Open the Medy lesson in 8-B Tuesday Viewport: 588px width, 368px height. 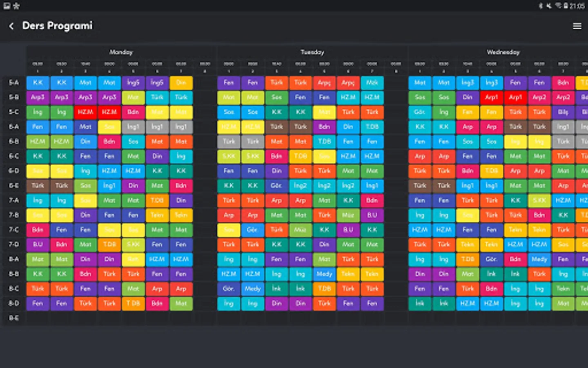pyautogui.click(x=324, y=274)
